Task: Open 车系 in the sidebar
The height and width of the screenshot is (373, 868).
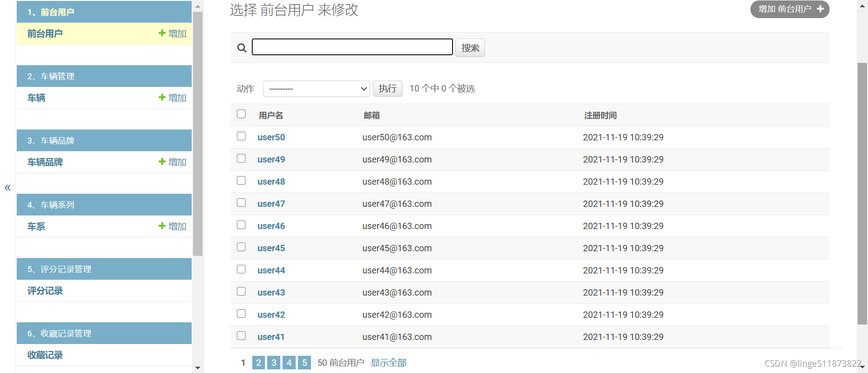Action: pos(36,226)
